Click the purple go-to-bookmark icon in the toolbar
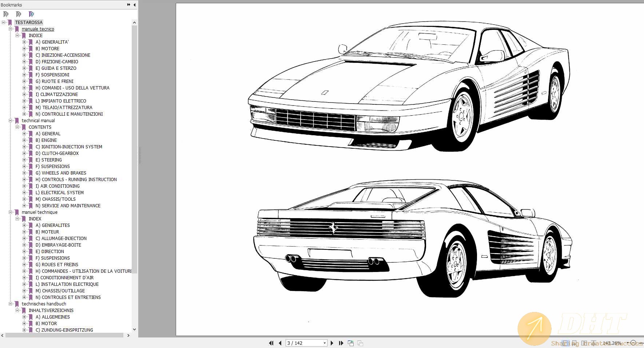This screenshot has width=644, height=348. [31, 14]
